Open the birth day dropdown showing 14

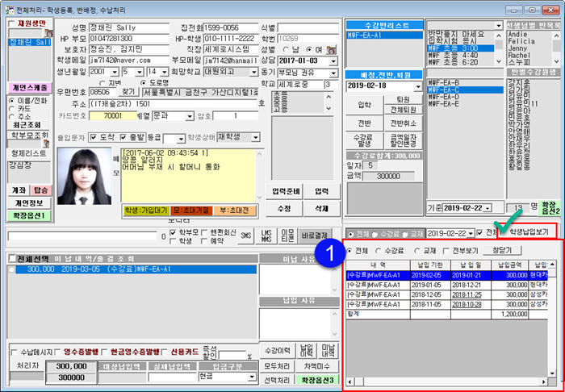(165, 72)
